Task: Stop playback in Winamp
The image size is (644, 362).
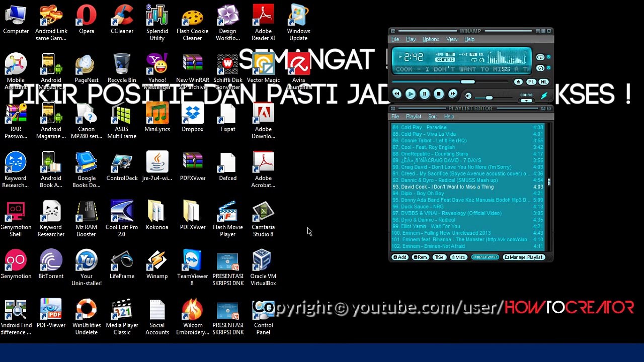Action: (x=439, y=94)
